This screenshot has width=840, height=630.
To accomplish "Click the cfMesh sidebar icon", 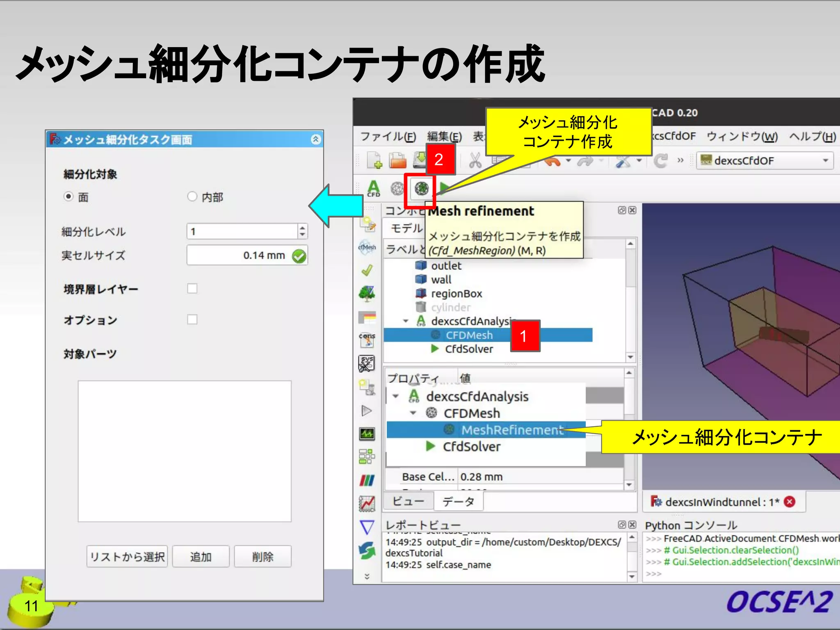I will click(367, 247).
